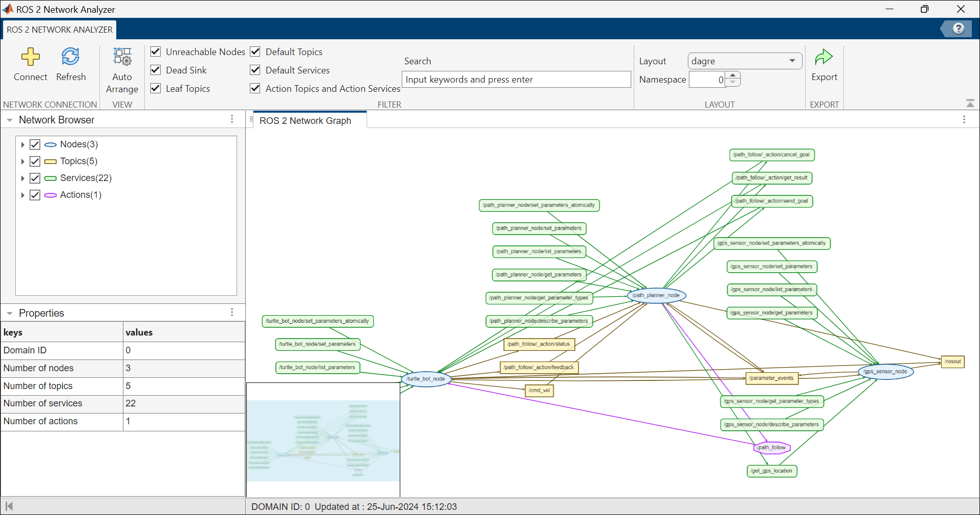The image size is (980, 515).
Task: Collapse the Properties panel
Action: (x=10, y=314)
